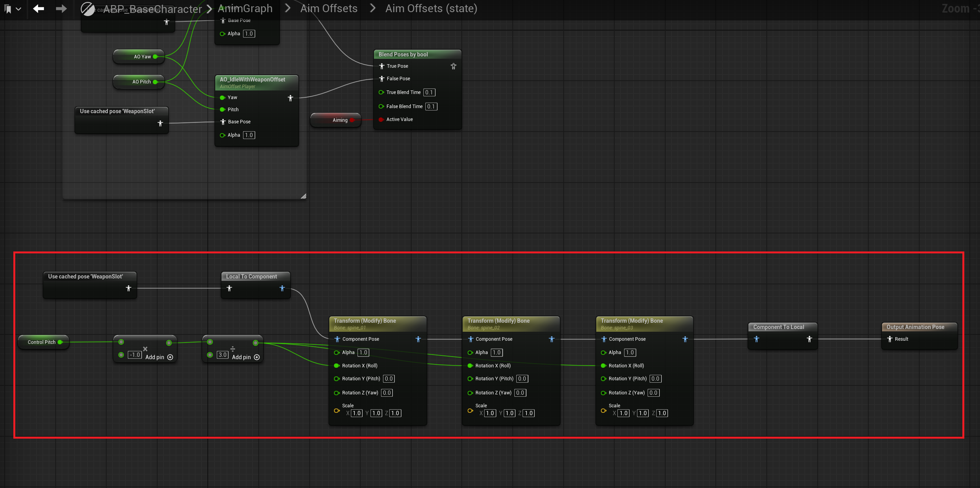
Task: Click the AnimGraph breadcrumb
Action: 245,9
